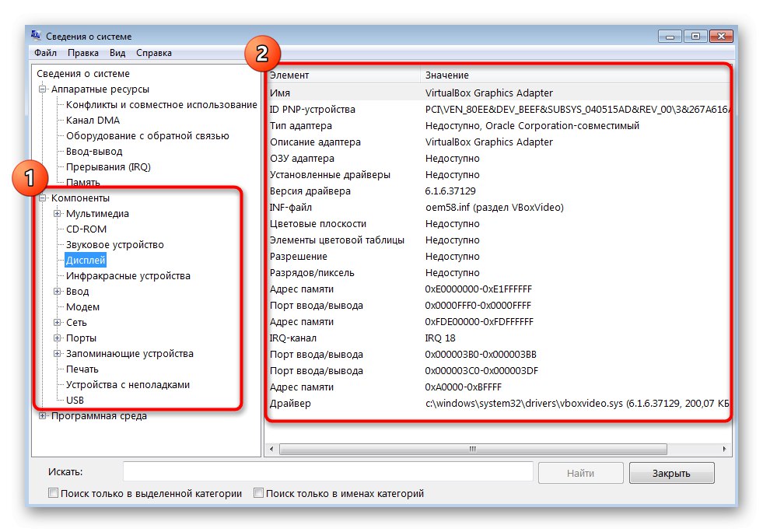The height and width of the screenshot is (532, 763).
Task: Expand the Ввод tree node
Action: [58, 291]
